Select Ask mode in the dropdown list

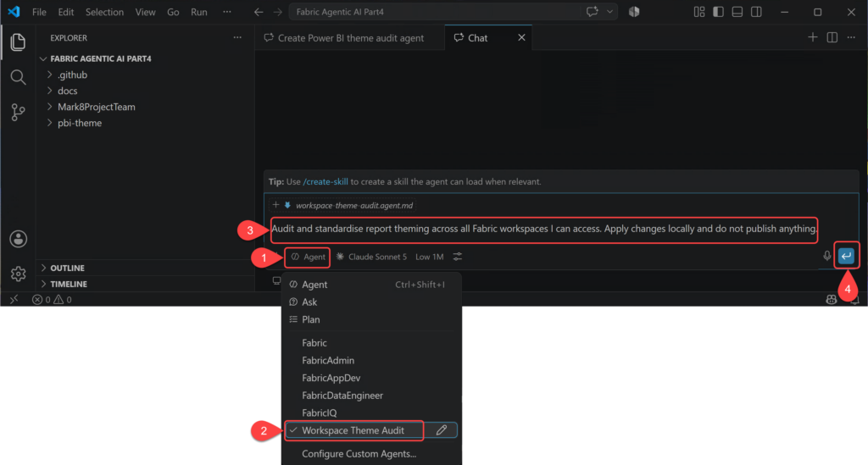[371, 302]
